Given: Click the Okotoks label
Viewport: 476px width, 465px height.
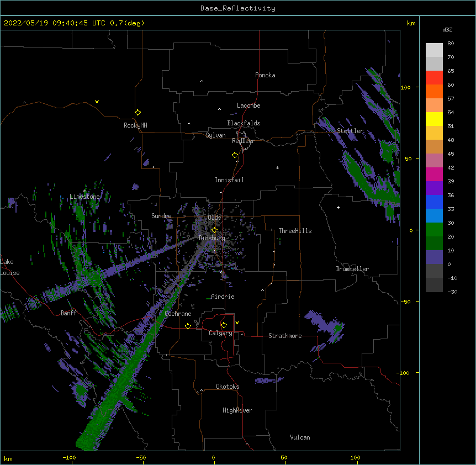Looking at the screenshot, I should coord(228,387).
